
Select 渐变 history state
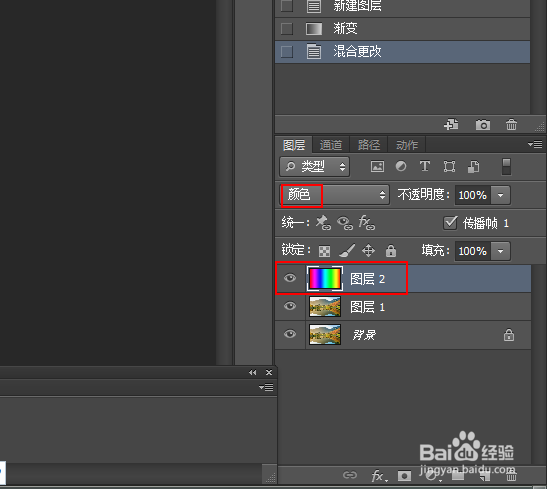tap(403, 29)
